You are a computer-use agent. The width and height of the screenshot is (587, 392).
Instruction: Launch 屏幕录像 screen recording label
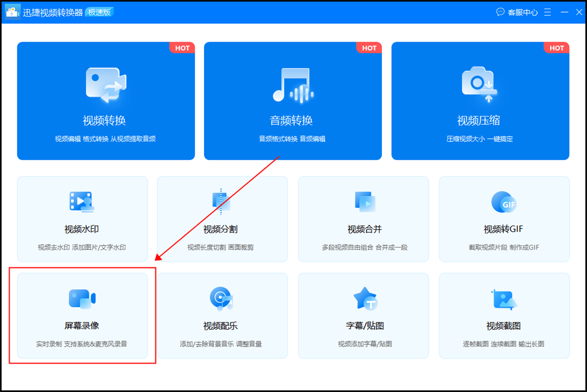[82, 326]
